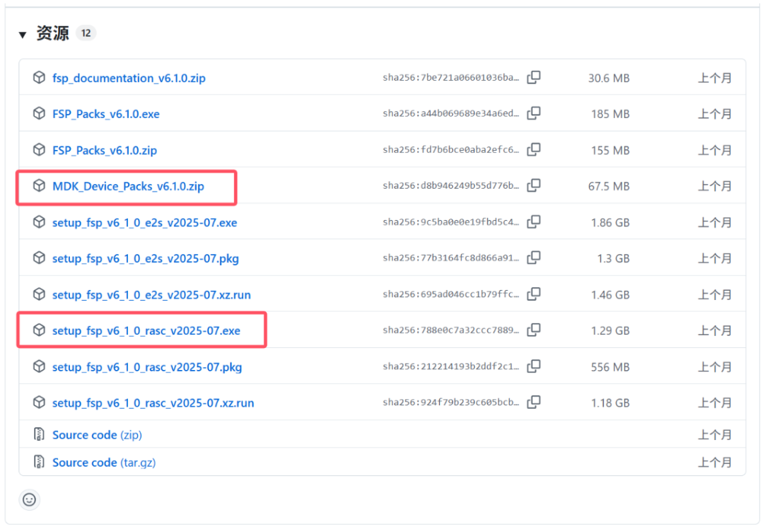Download FSP_Packs_v6.1.0.exe installer
764x532 pixels.
pos(106,114)
